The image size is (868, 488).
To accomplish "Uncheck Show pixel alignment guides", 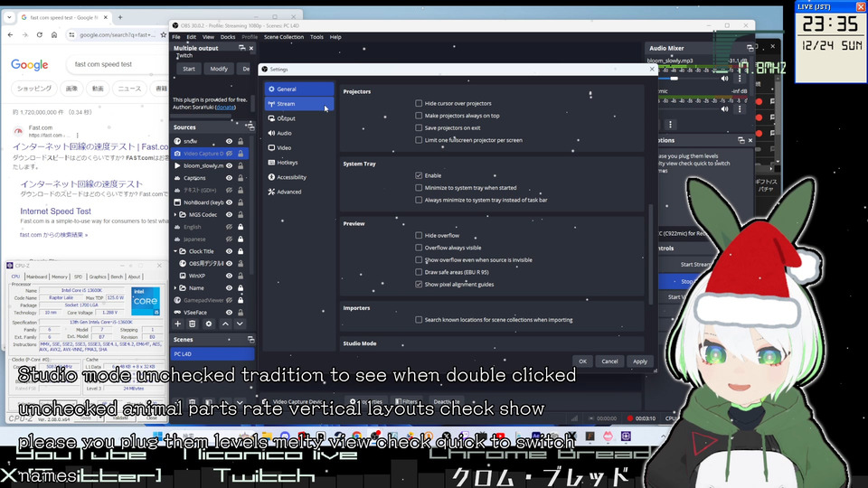I will point(419,284).
